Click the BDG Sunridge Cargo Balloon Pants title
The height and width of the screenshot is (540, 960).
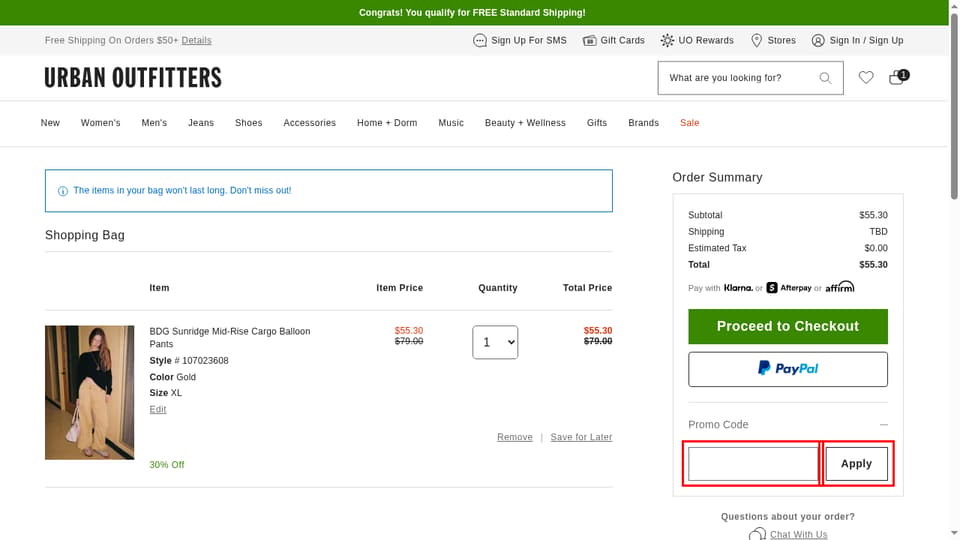pyautogui.click(x=230, y=337)
